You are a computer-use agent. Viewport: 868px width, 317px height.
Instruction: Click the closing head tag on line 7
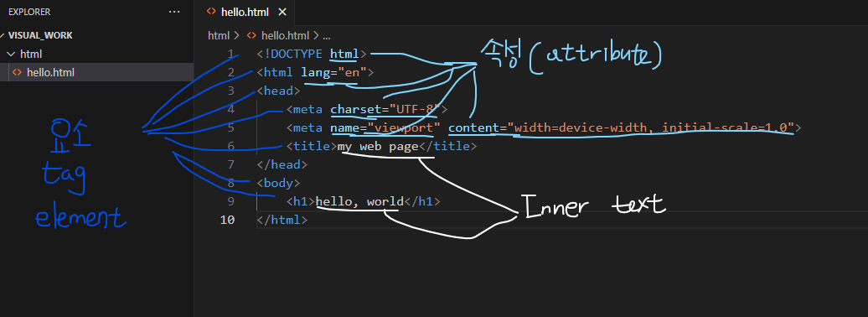282,164
